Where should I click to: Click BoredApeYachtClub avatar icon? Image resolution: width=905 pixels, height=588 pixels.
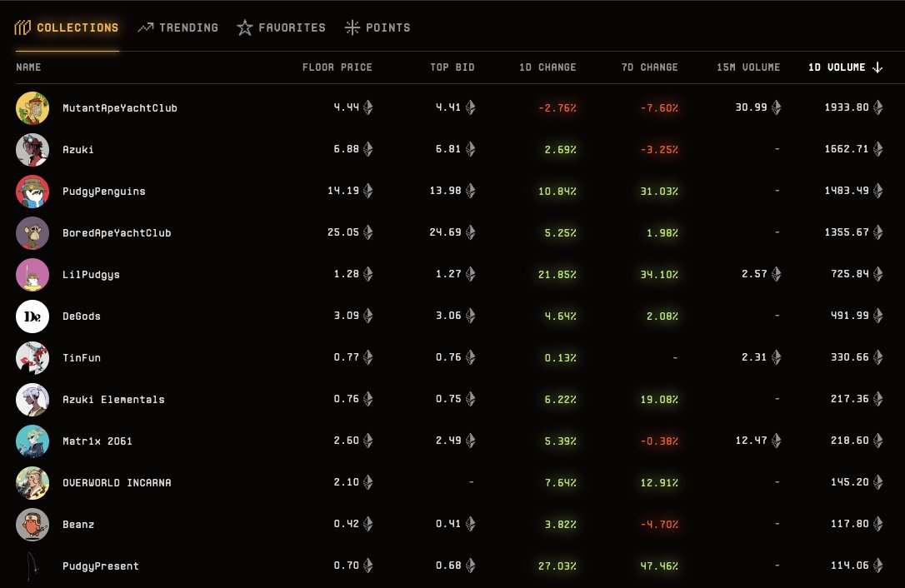pos(32,232)
